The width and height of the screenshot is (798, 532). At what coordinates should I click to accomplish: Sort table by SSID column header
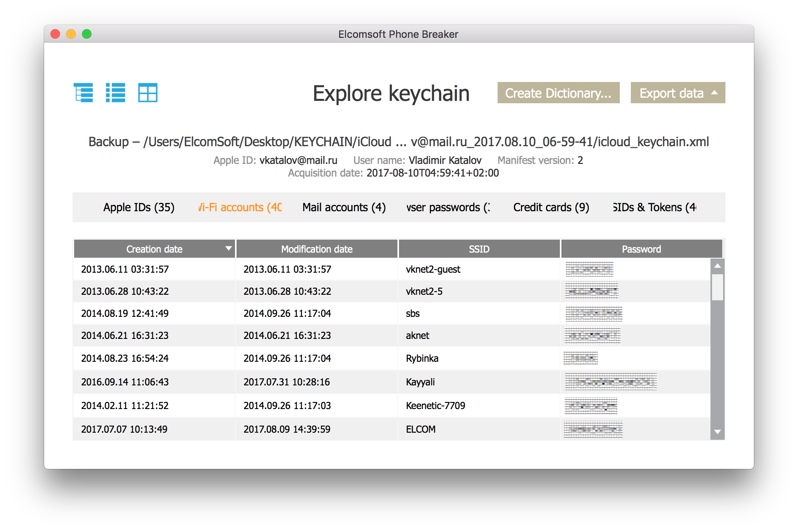pyautogui.click(x=479, y=249)
